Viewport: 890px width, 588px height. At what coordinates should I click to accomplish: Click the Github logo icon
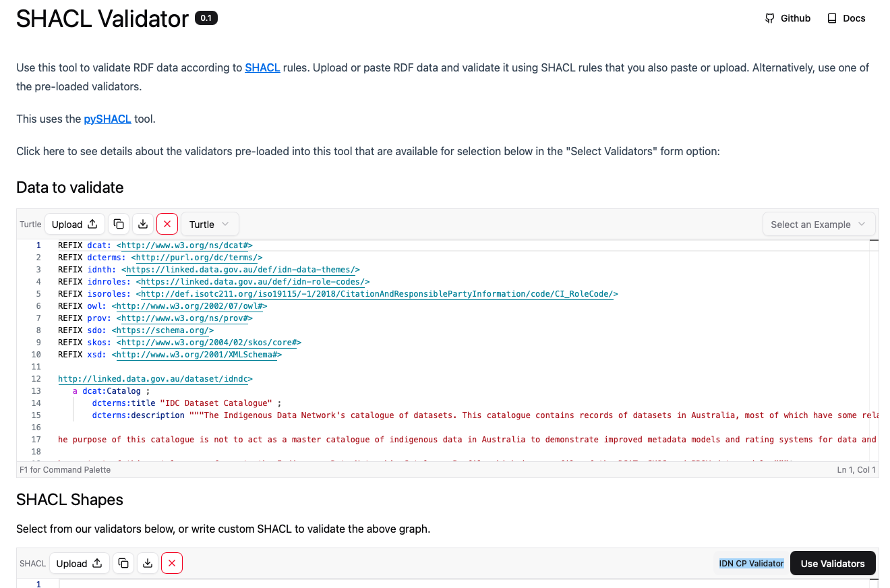770,18
